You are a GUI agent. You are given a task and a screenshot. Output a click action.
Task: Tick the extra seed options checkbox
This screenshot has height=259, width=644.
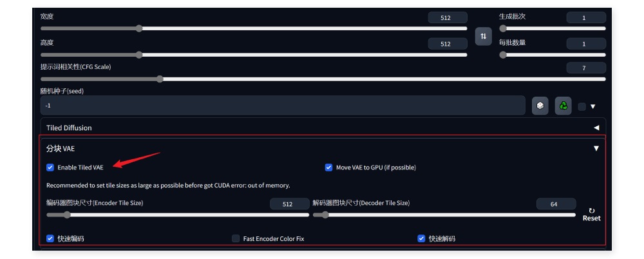click(x=582, y=106)
